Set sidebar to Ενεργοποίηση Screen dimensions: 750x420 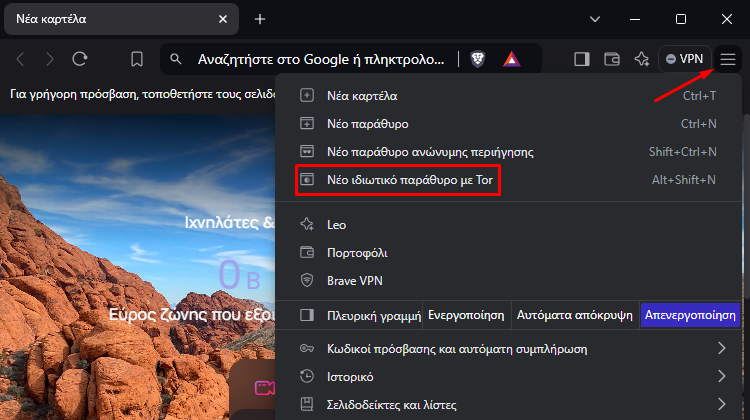point(465,315)
